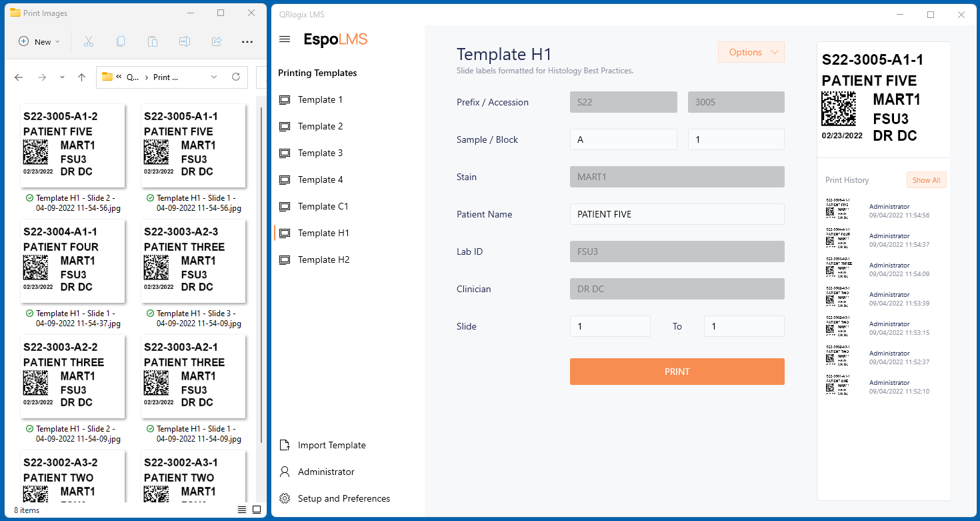Click Copy icon in Print Images toolbar
Viewport: 980px width, 521px height.
121,41
